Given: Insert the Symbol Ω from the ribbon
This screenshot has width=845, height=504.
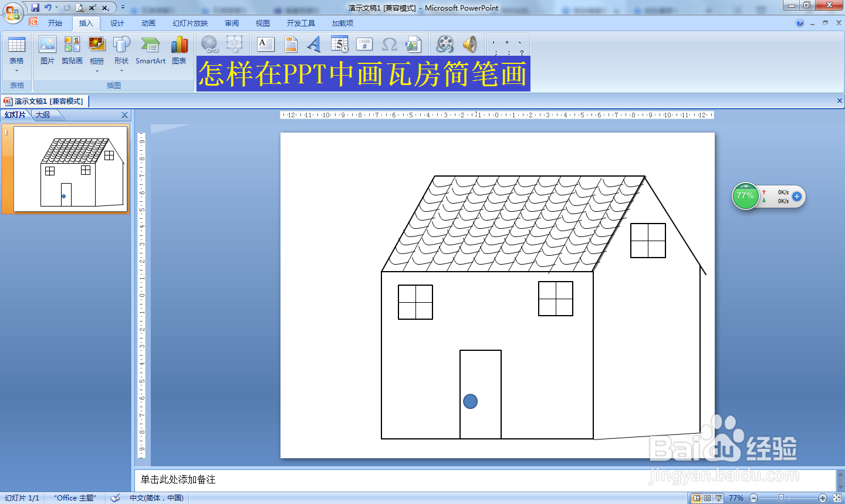Looking at the screenshot, I should pos(388,44).
